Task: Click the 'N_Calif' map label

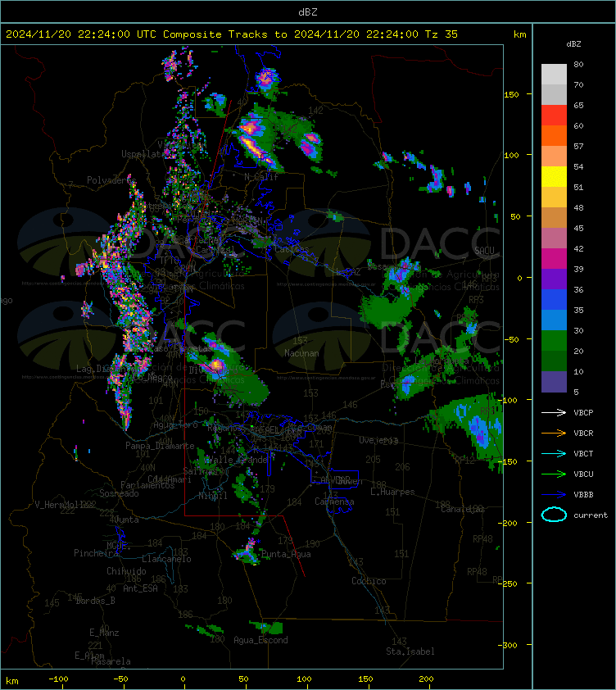Action: [261, 177]
